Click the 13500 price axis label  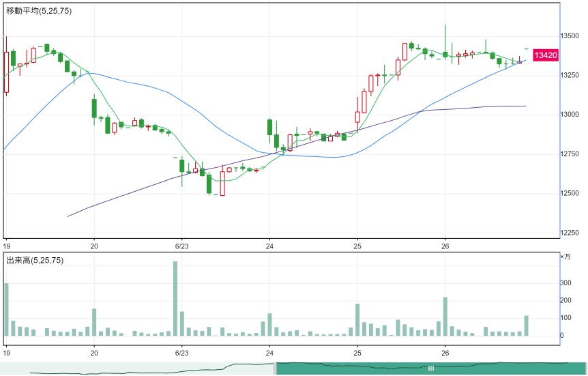(x=570, y=35)
